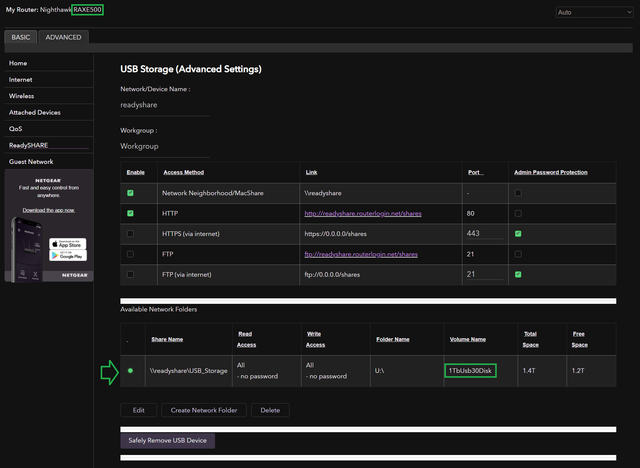Click the Free Space column header
The width and height of the screenshot is (640, 468).
[580, 339]
